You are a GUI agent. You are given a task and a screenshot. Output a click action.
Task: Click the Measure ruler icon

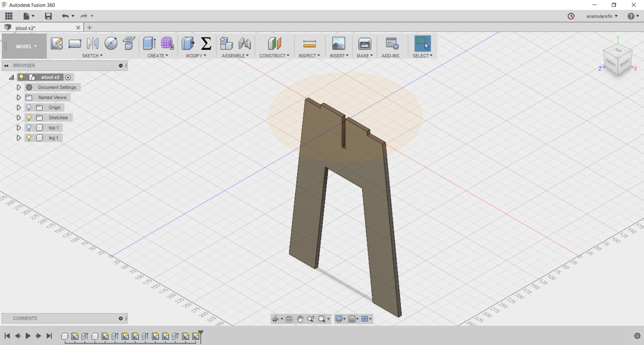pyautogui.click(x=310, y=44)
